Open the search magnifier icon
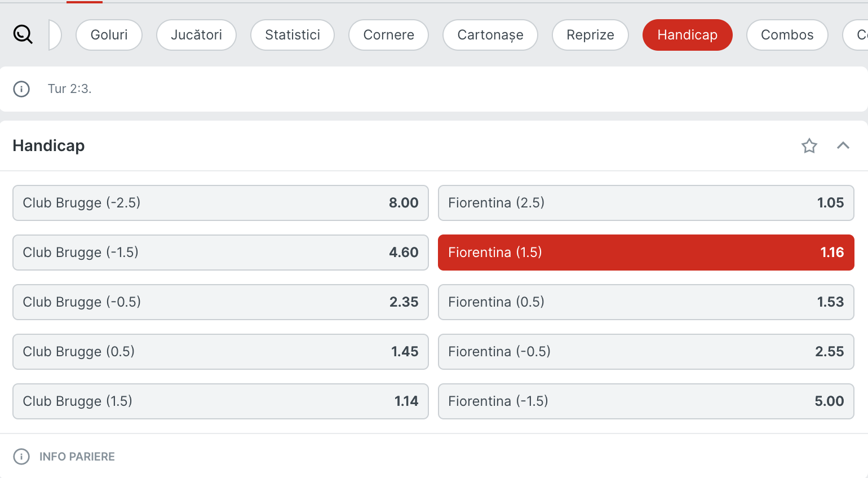The image size is (868, 478). [x=23, y=35]
